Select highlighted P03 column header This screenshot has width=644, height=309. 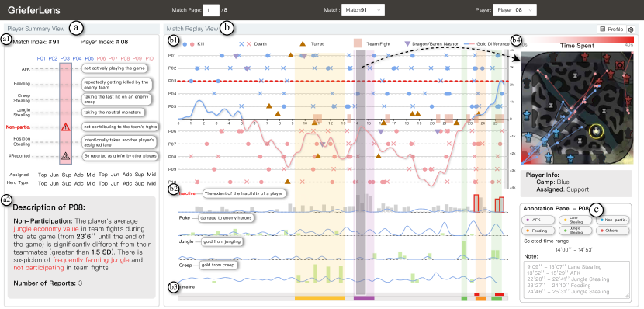coord(65,59)
